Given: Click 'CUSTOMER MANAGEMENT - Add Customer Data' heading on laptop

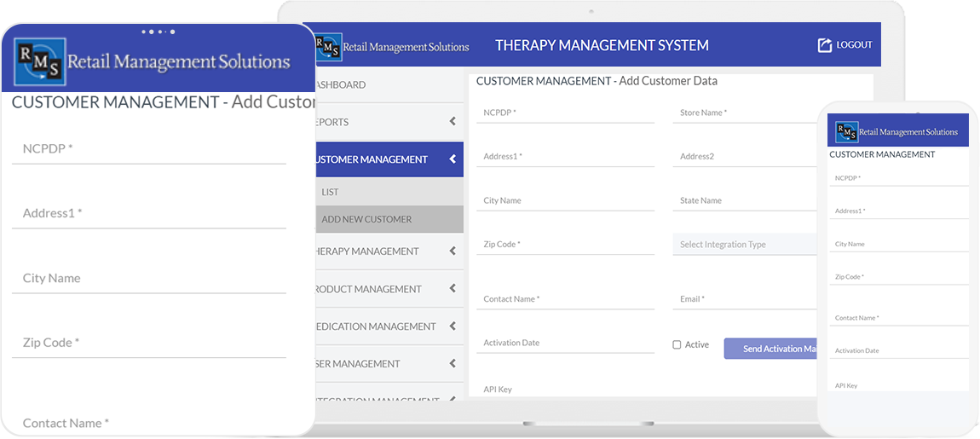Looking at the screenshot, I should 597,81.
